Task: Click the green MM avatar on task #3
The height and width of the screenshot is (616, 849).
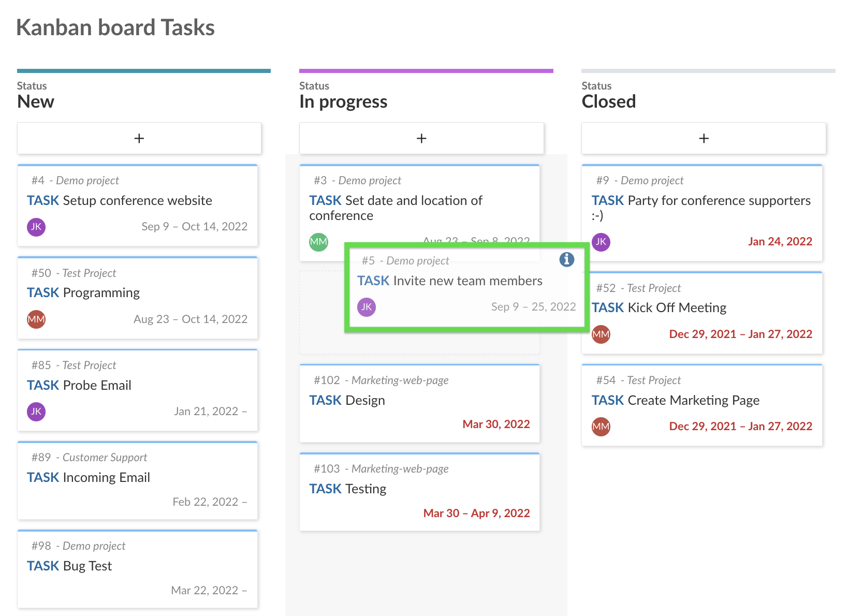Action: pos(318,242)
